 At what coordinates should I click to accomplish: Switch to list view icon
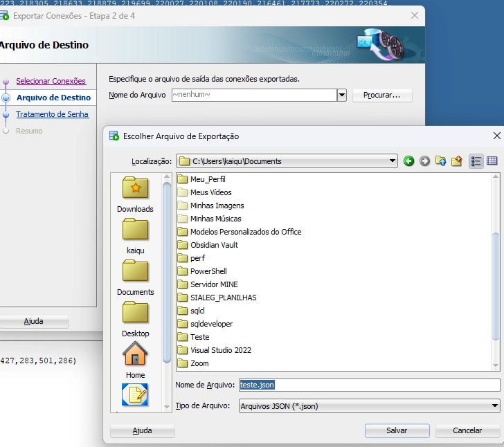coord(476,161)
